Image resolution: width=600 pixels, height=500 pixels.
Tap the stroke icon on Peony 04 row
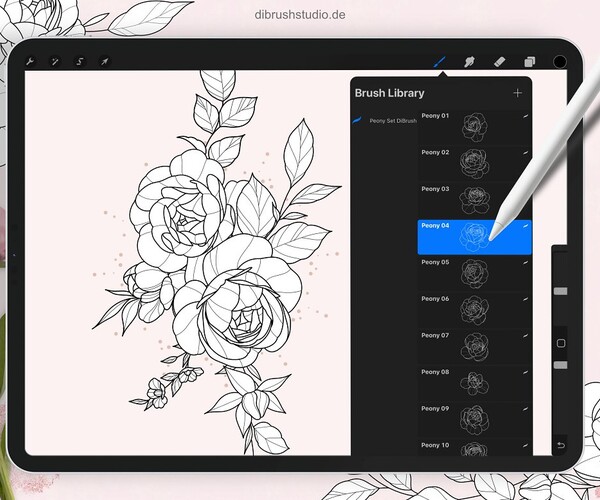click(525, 226)
